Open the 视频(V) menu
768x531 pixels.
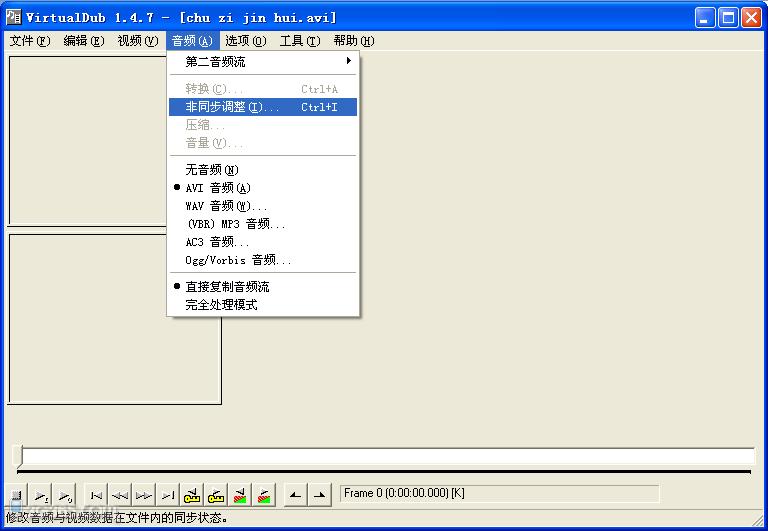pos(138,41)
